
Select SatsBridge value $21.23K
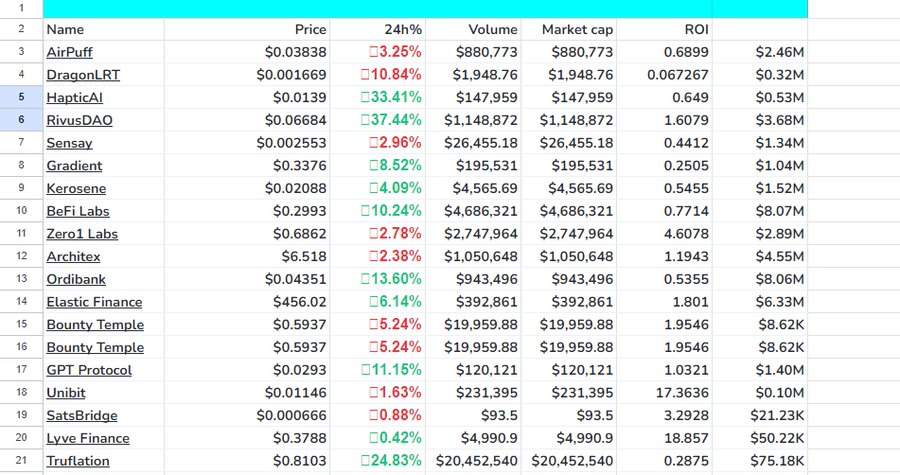[x=760, y=415]
